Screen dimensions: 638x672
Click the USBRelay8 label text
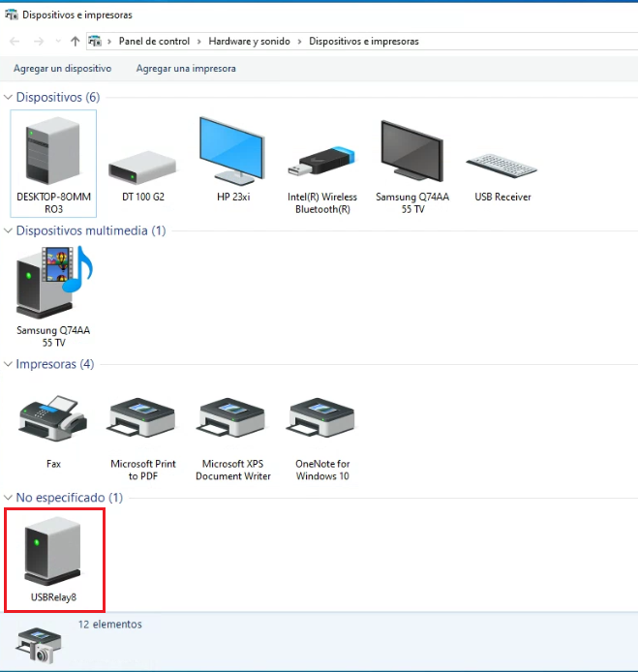coord(53,597)
